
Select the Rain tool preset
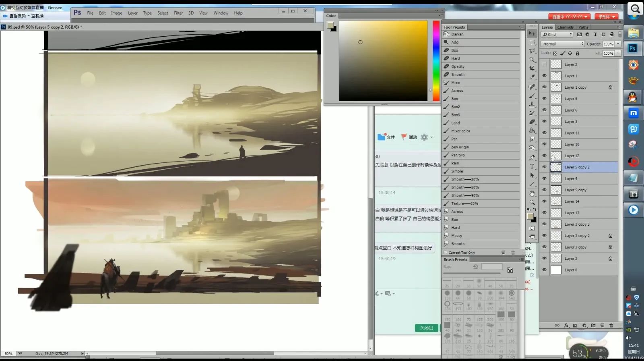(481, 163)
